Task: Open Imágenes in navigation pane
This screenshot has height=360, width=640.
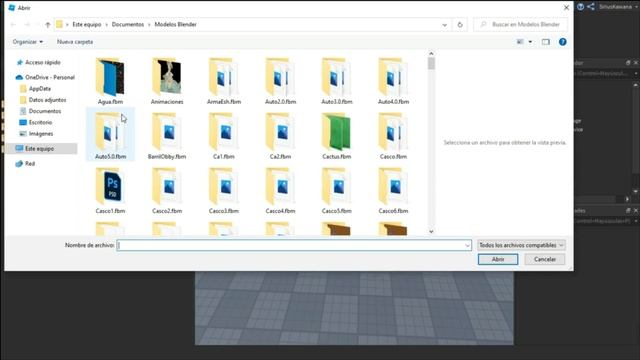Action: 36,134
